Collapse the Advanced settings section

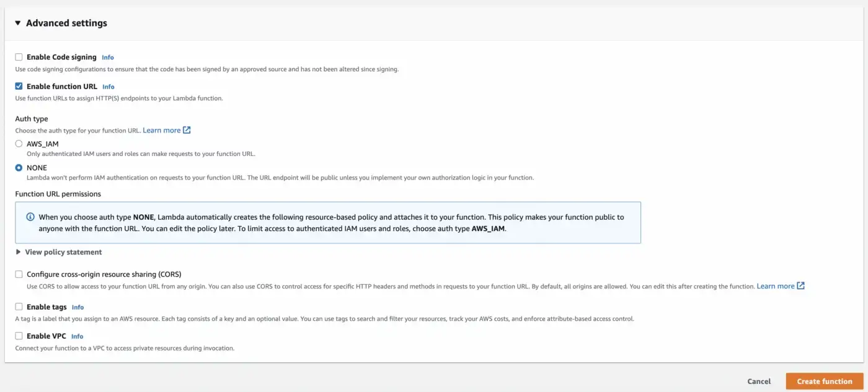coord(18,23)
